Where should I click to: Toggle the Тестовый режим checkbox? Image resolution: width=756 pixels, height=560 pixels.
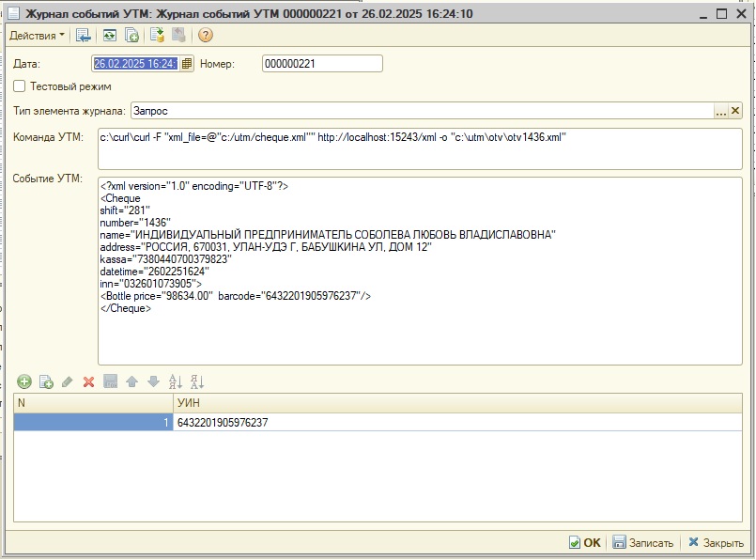20,86
